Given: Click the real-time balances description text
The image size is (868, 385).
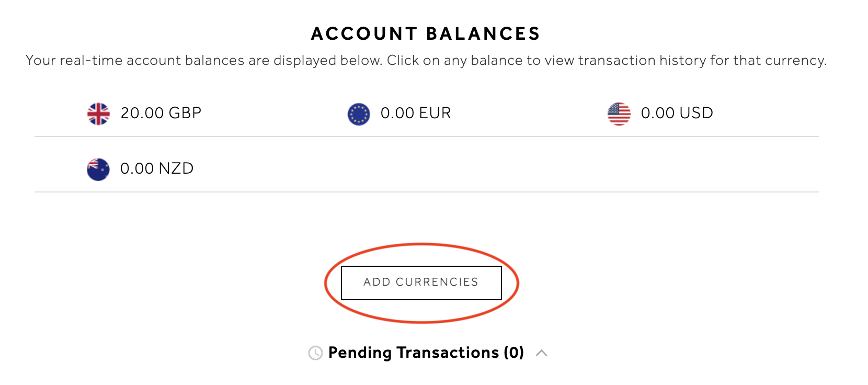Looking at the screenshot, I should (426, 61).
